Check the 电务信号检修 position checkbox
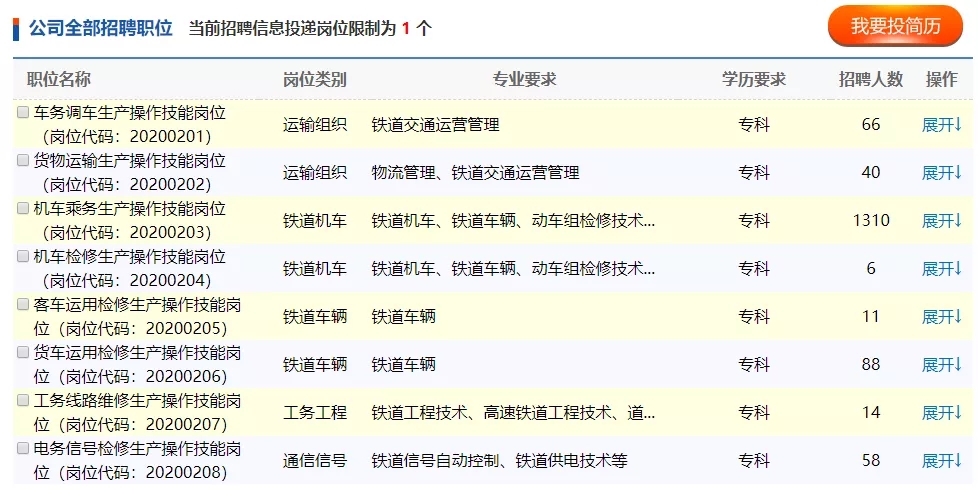The height and width of the screenshot is (493, 978). coord(23,449)
